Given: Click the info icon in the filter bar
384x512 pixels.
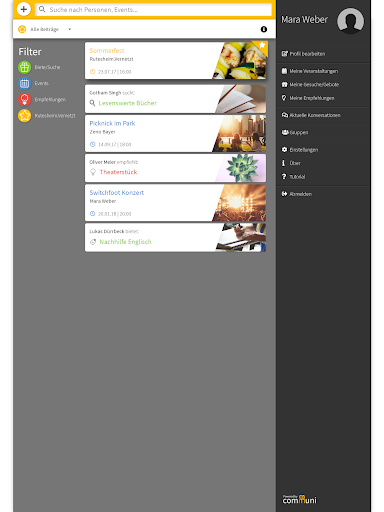Looking at the screenshot, I should (x=264, y=29).
